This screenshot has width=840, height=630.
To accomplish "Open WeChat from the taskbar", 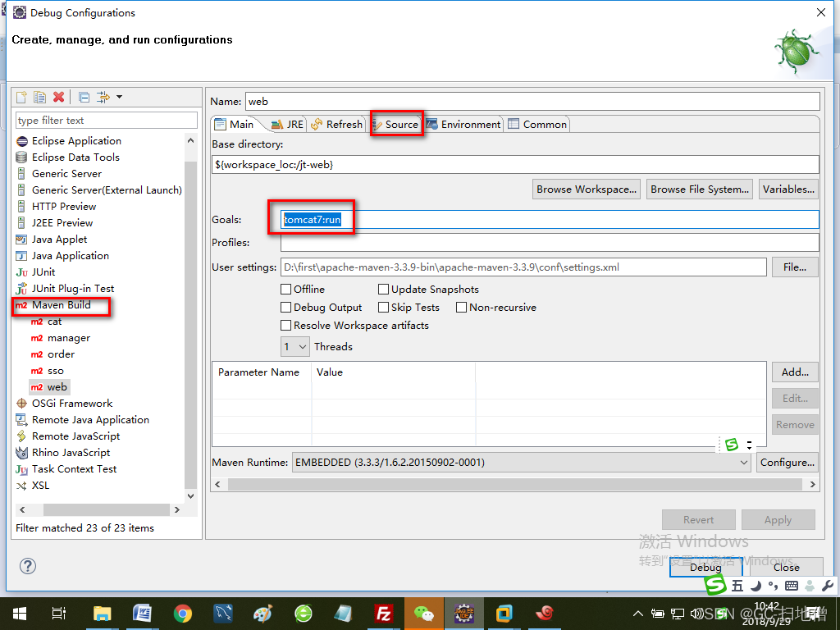I will pyautogui.click(x=424, y=614).
